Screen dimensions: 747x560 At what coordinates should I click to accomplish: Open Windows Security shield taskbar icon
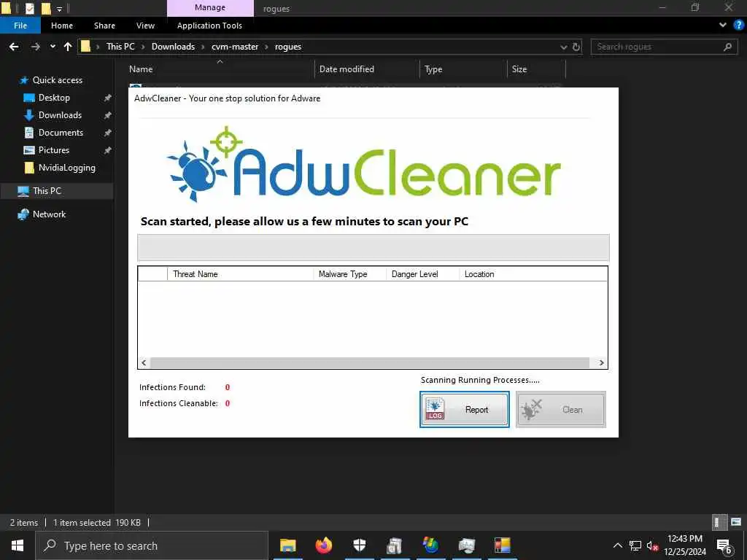(x=359, y=545)
